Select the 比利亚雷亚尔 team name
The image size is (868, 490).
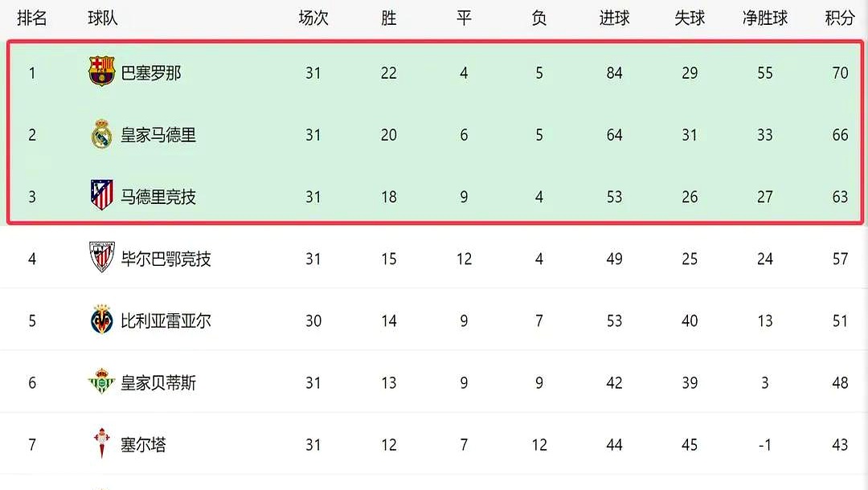pyautogui.click(x=166, y=321)
